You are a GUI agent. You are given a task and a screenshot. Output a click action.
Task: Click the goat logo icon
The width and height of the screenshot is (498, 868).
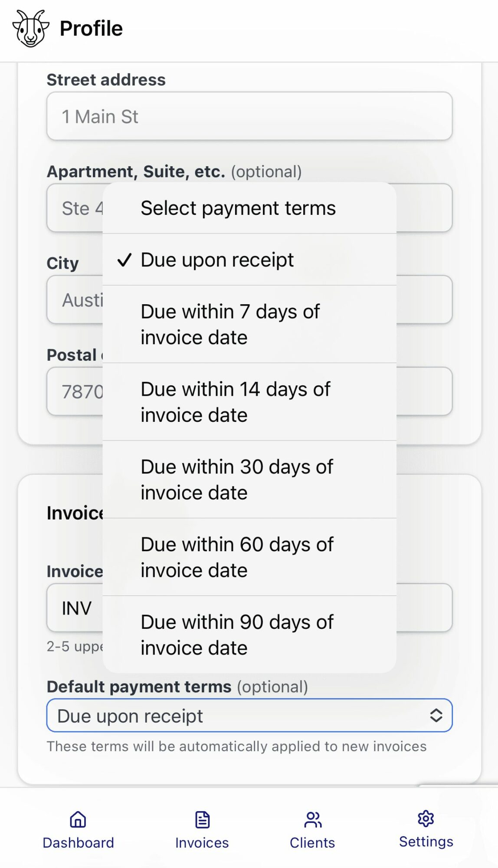[30, 29]
